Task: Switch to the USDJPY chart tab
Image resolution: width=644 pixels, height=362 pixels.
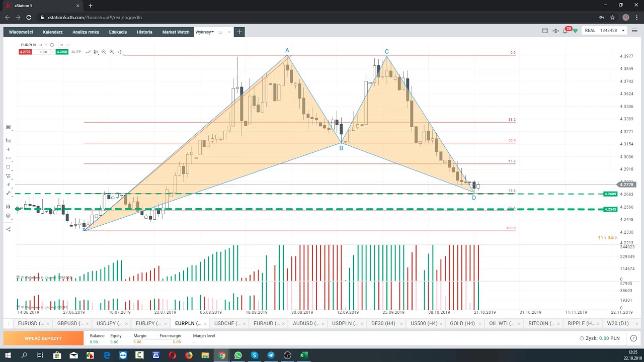Action: coord(110,323)
